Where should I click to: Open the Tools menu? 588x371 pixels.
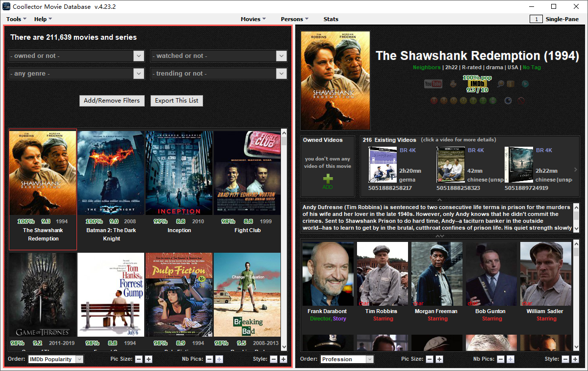pos(16,19)
